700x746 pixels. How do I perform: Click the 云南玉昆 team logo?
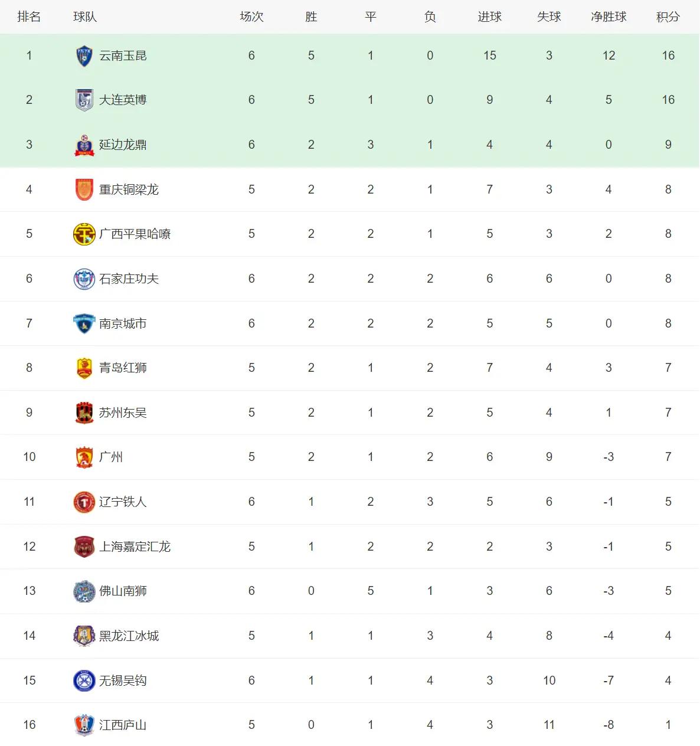pos(84,56)
